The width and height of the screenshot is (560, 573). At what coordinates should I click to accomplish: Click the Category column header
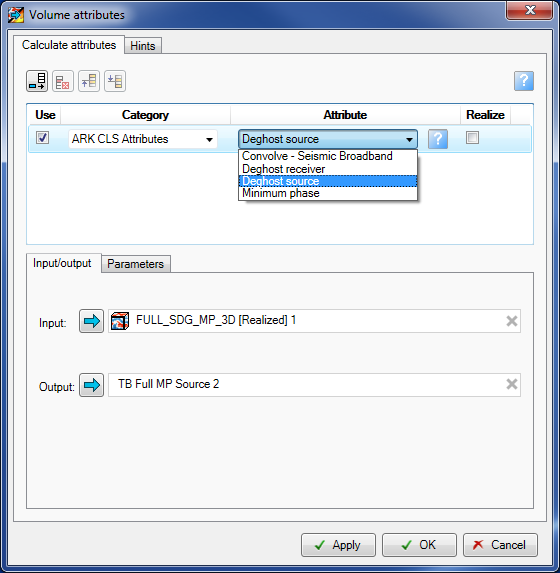[145, 115]
